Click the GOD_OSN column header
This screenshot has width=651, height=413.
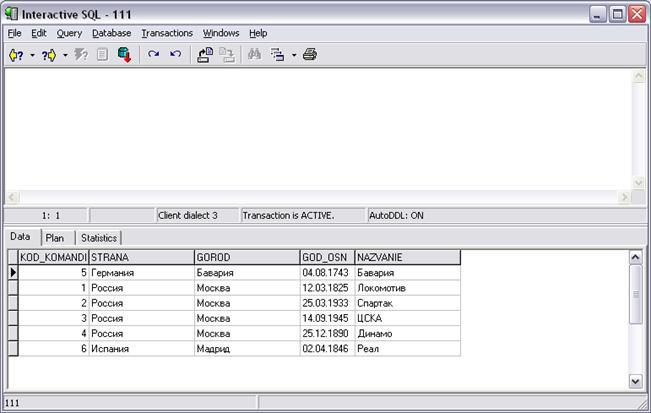click(326, 257)
